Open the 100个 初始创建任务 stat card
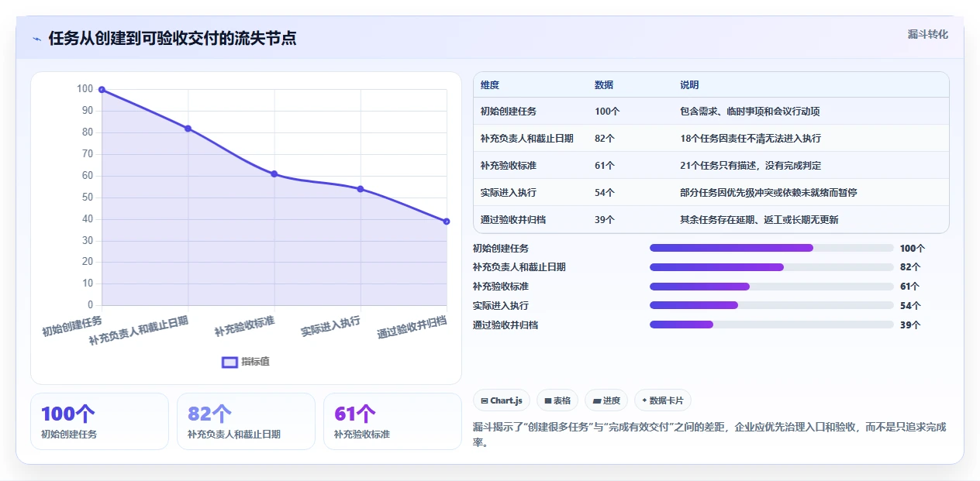Screen dimensions: 980x481 pos(99,421)
